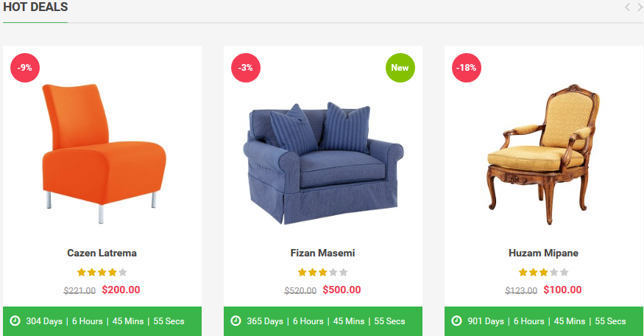
Task: Click the star rating under Huzam Mipane
Action: point(543,272)
